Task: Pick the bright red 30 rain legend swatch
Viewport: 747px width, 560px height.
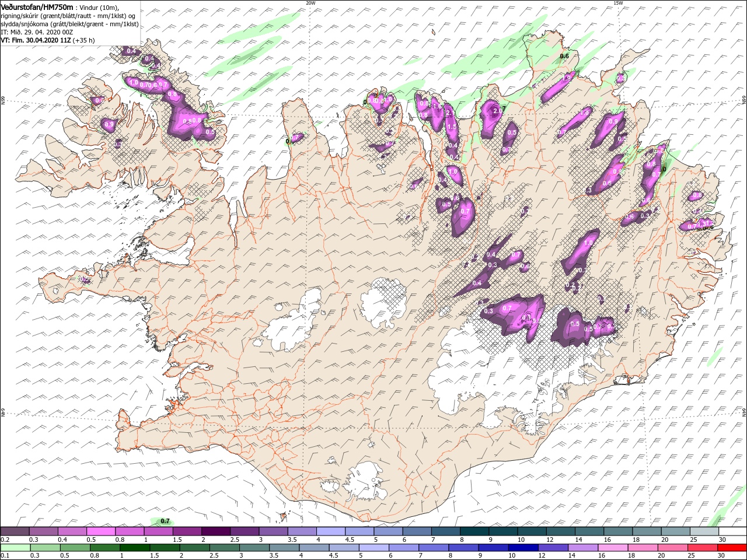Action: point(732,548)
